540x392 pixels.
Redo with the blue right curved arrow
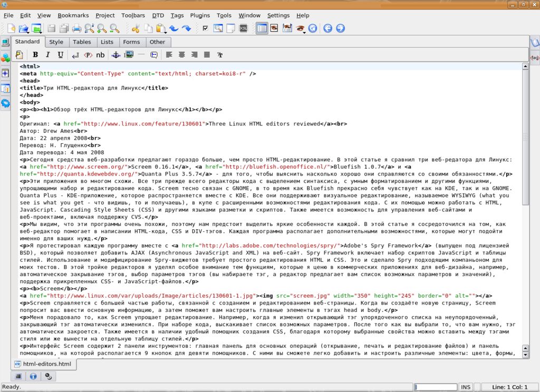(186, 28)
